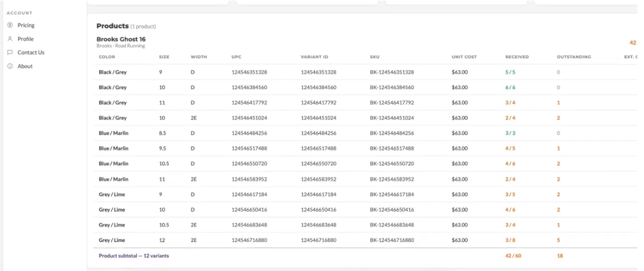Image resolution: width=644 pixels, height=271 pixels.
Task: Click the Product subtotal — 12 variants label
Action: click(134, 256)
